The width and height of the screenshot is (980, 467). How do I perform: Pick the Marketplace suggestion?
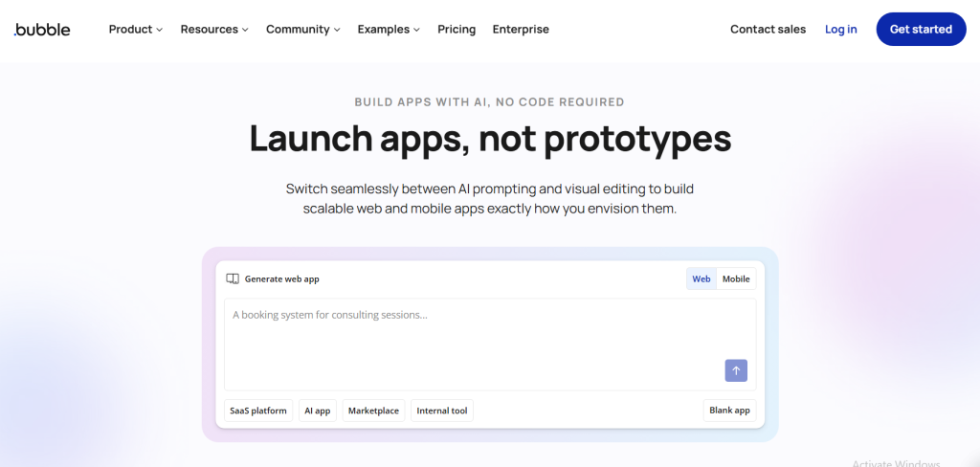point(374,411)
